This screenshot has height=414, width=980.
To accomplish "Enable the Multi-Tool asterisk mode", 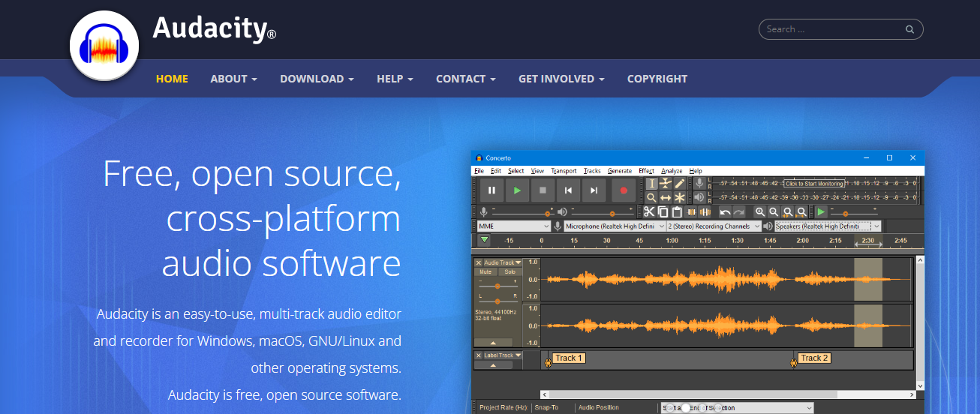I will click(x=680, y=197).
